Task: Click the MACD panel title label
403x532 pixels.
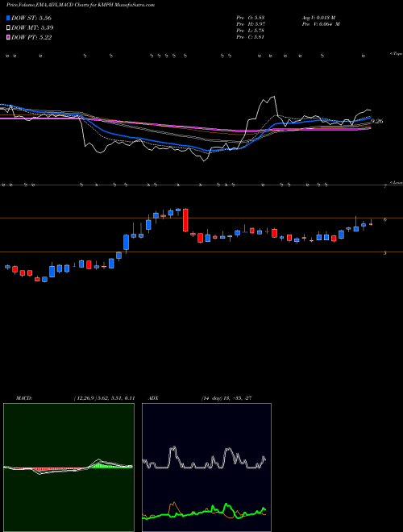Action: [x=24, y=398]
